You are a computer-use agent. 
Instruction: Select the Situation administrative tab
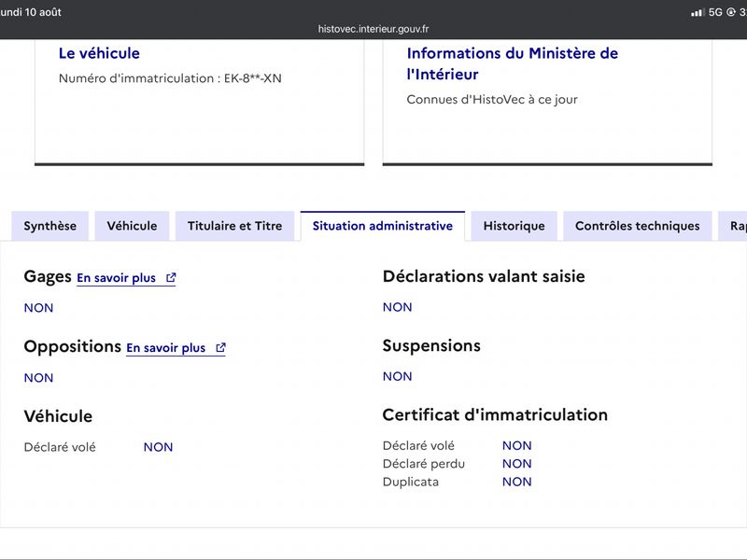pos(383,226)
